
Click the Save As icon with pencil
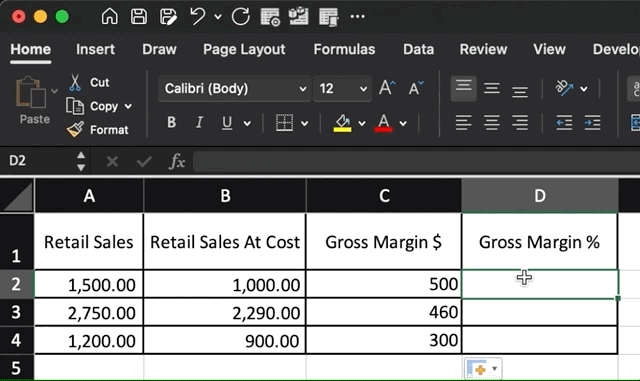coord(168,17)
